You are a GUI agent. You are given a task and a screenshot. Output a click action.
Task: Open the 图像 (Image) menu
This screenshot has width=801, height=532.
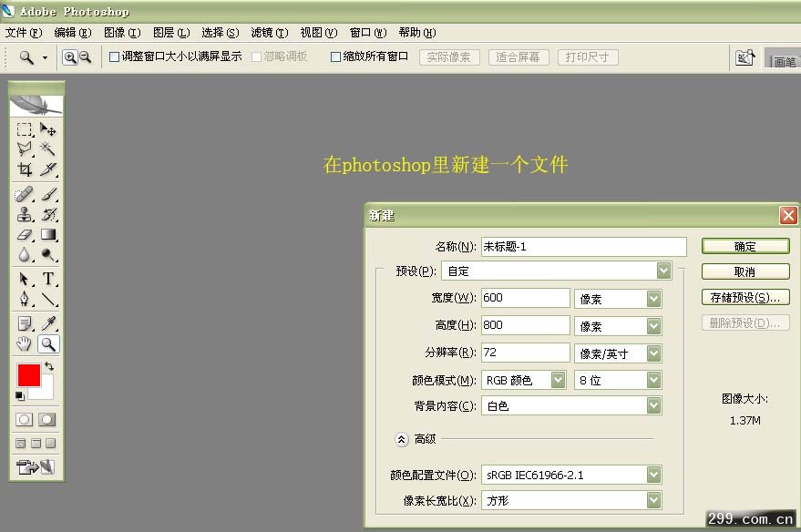[122, 33]
